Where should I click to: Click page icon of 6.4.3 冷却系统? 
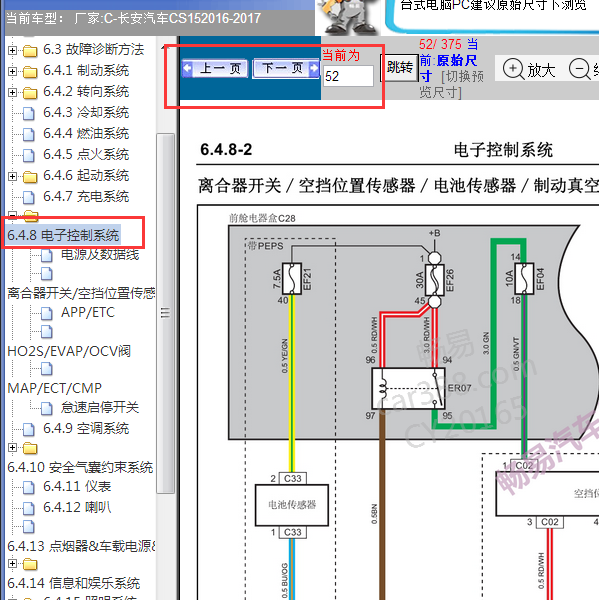pos(29,113)
